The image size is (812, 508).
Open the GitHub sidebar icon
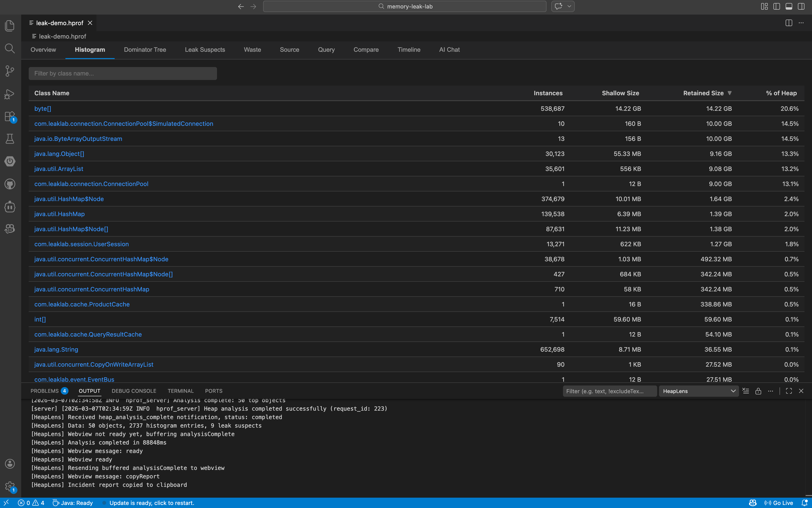(x=10, y=184)
